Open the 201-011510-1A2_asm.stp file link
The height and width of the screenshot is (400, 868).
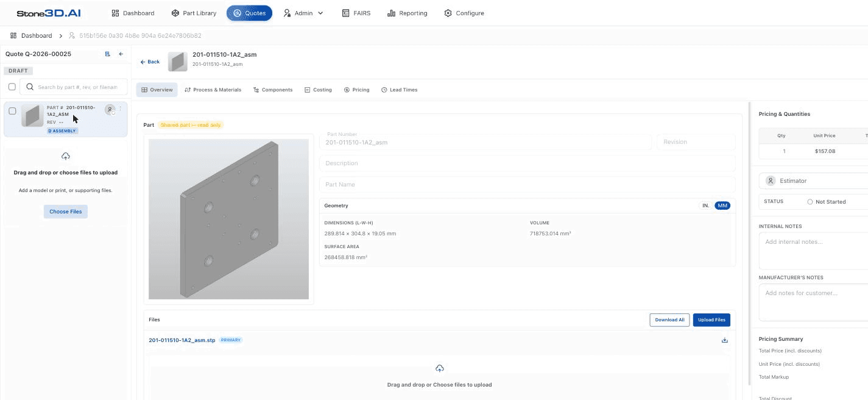click(182, 340)
